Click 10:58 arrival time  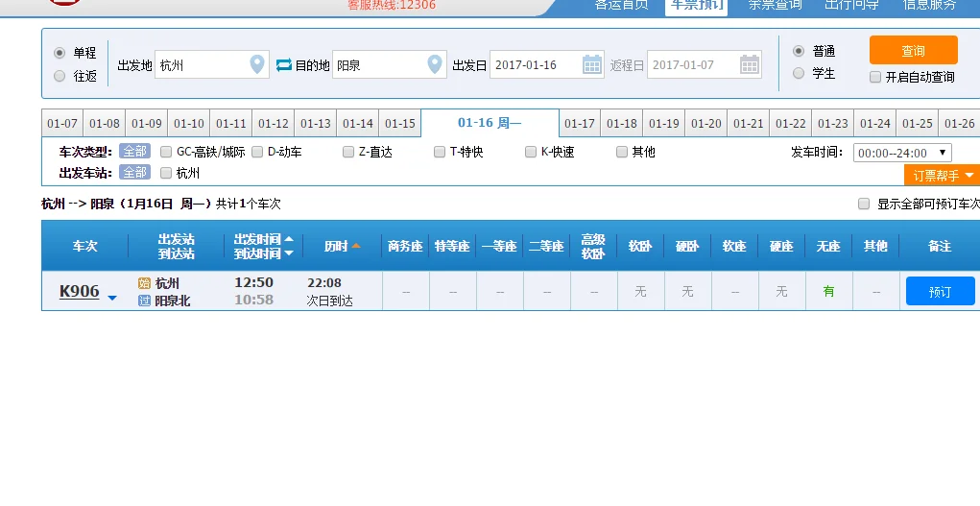(253, 300)
